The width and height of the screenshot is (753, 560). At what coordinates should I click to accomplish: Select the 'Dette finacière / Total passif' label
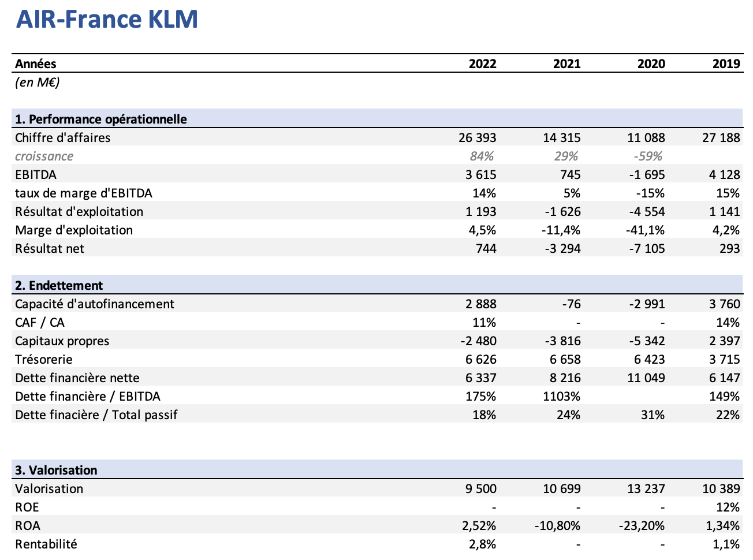tap(96, 415)
